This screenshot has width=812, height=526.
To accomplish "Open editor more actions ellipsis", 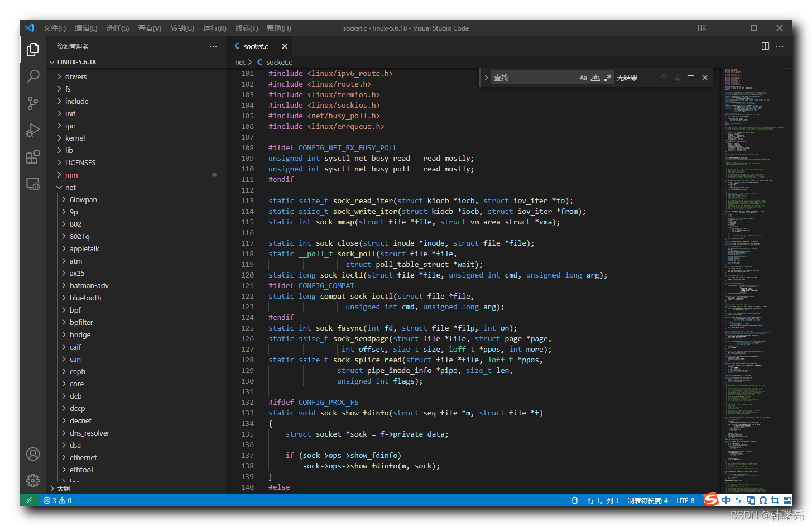I will pyautogui.click(x=780, y=46).
